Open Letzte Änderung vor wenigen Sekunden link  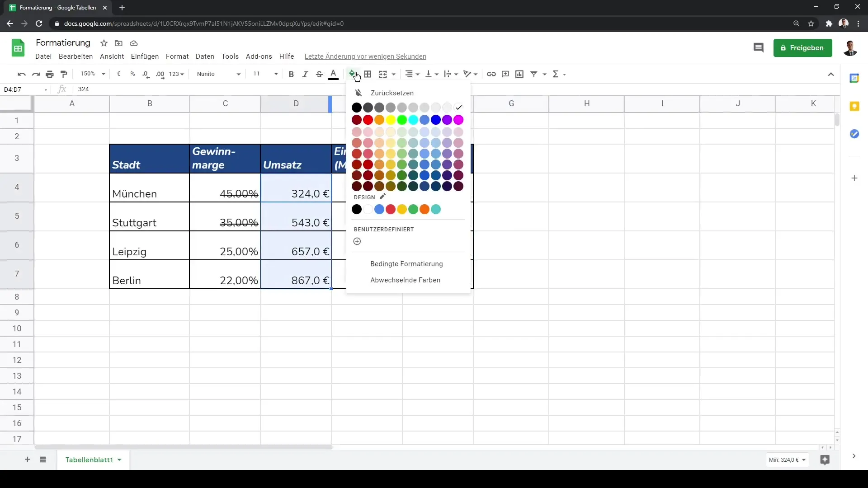(x=365, y=56)
